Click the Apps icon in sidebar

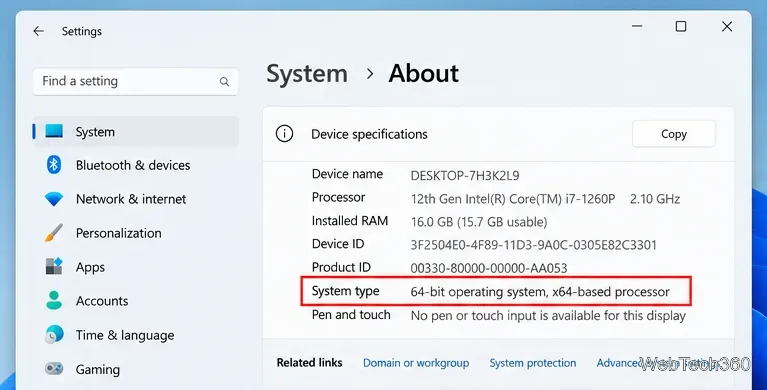54,267
